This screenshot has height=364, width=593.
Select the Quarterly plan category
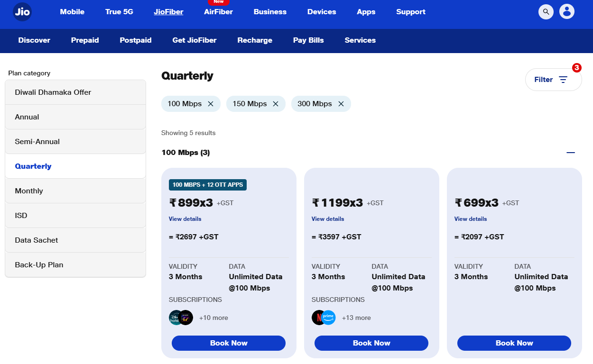point(75,166)
